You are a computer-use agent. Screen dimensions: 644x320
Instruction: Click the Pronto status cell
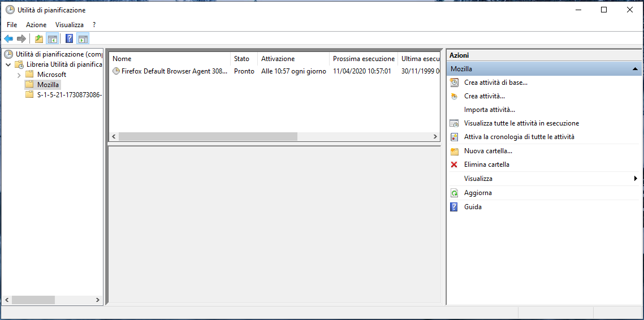[x=244, y=71]
